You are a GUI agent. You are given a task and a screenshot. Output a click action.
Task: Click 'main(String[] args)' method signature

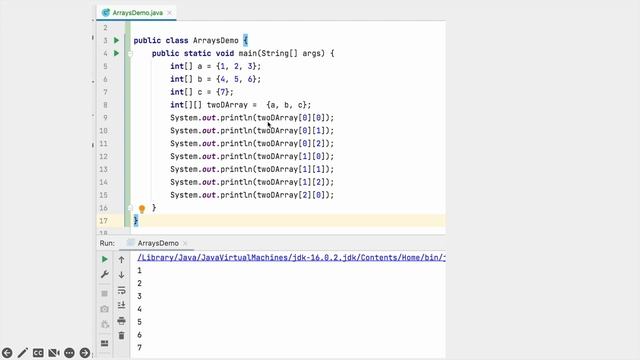[282, 53]
